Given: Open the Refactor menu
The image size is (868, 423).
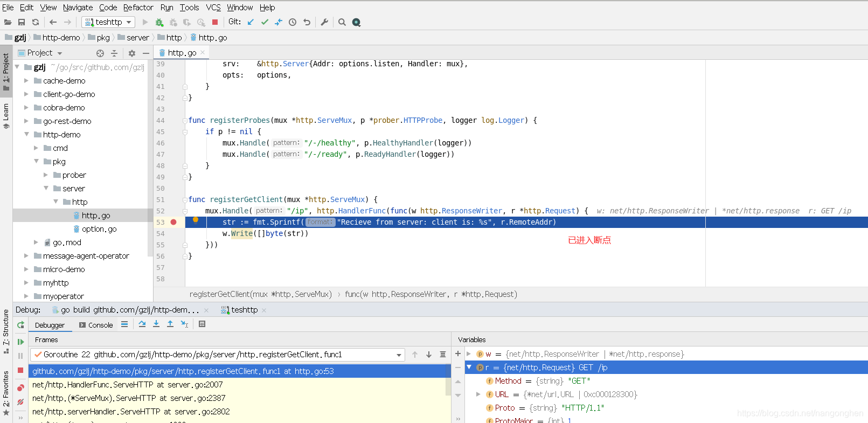Looking at the screenshot, I should point(138,8).
